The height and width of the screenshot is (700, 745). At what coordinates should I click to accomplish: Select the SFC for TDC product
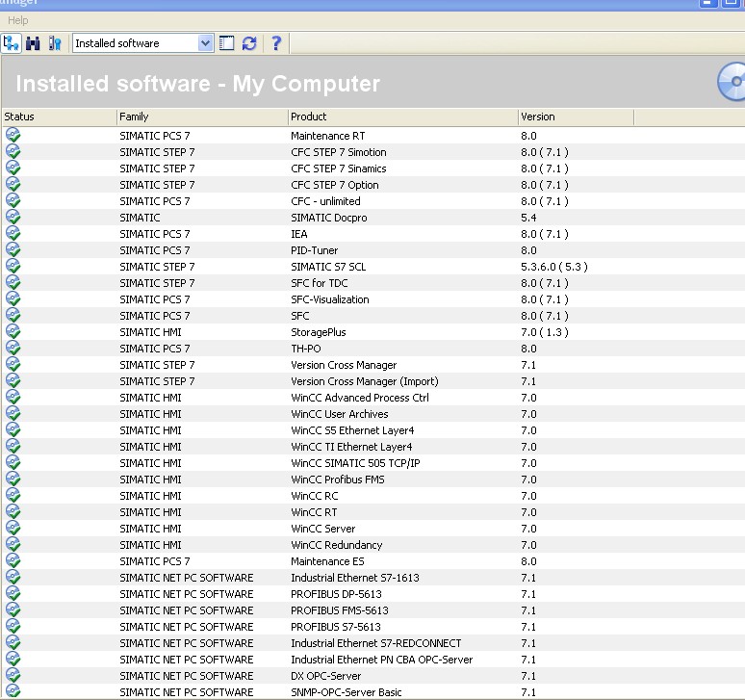pos(320,283)
